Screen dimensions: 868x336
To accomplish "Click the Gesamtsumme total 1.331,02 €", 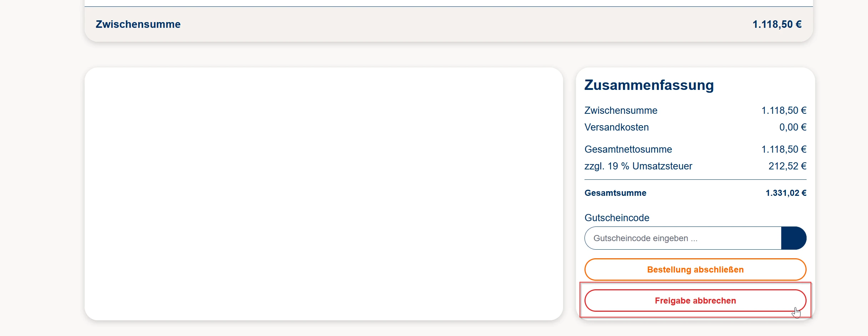I will (786, 193).
